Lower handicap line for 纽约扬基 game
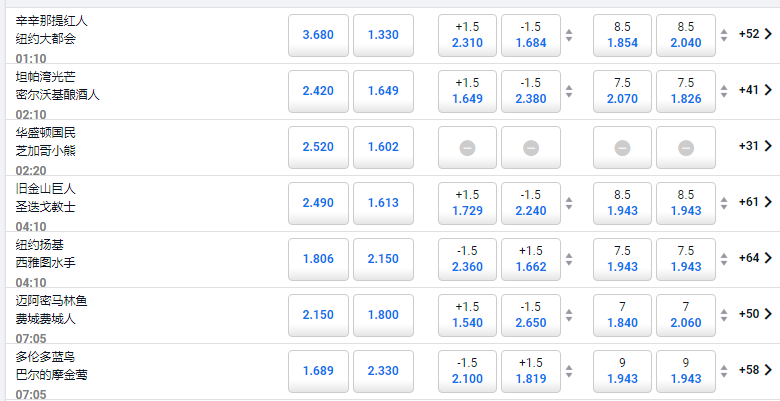Image resolution: width=780 pixels, height=401 pixels. coord(569,265)
